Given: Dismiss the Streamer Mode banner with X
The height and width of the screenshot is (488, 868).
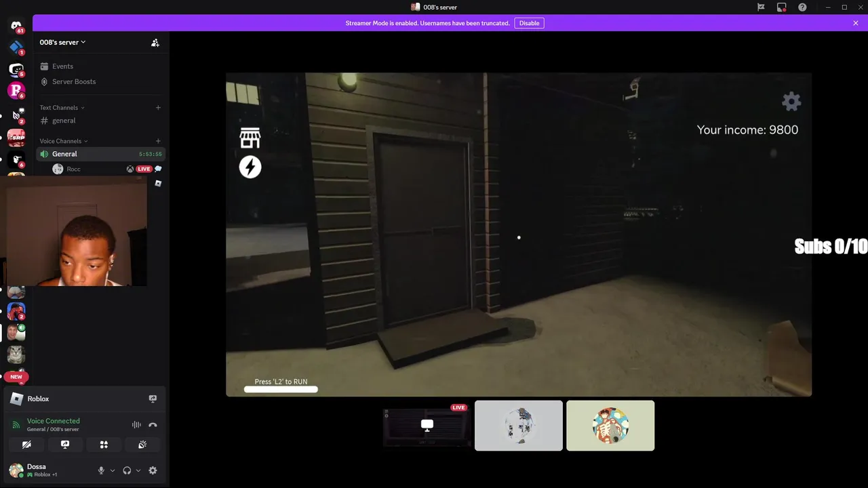Looking at the screenshot, I should click(x=856, y=23).
